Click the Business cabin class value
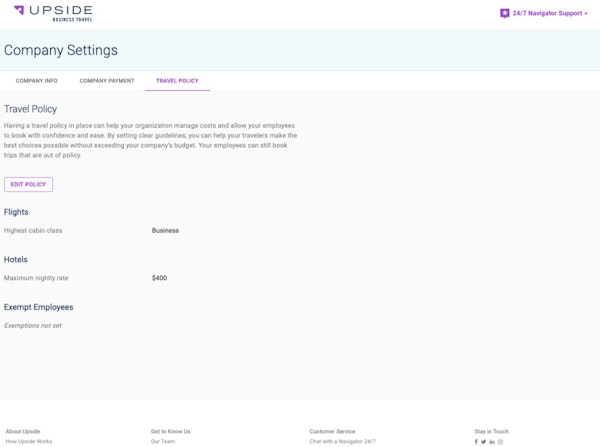Screen dimensions: 600x447 (x=165, y=230)
